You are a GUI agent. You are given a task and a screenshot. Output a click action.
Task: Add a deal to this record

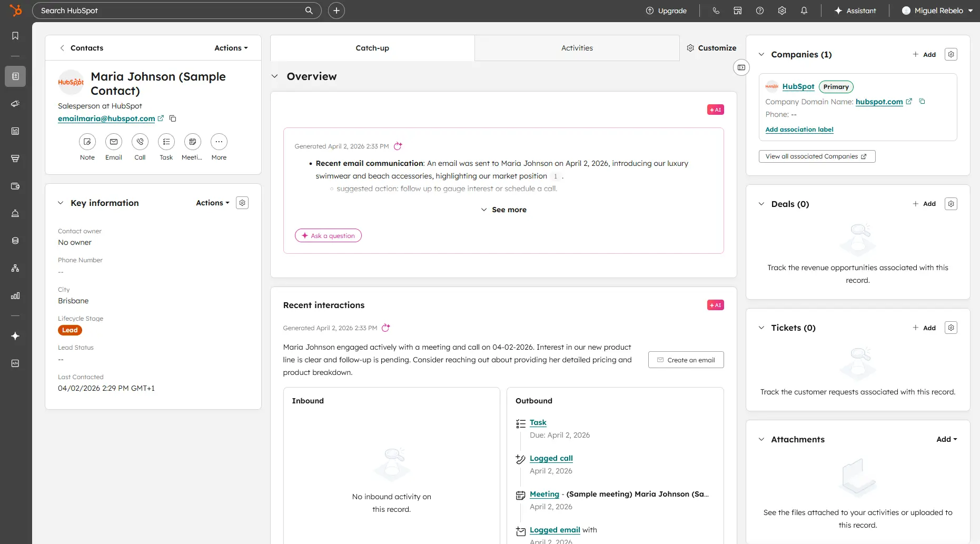coord(924,204)
